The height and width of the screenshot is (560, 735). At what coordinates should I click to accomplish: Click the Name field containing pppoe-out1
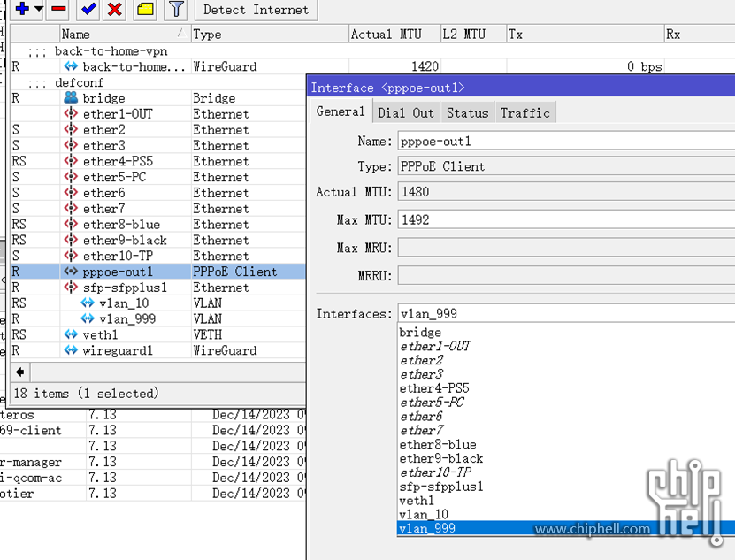pos(566,142)
